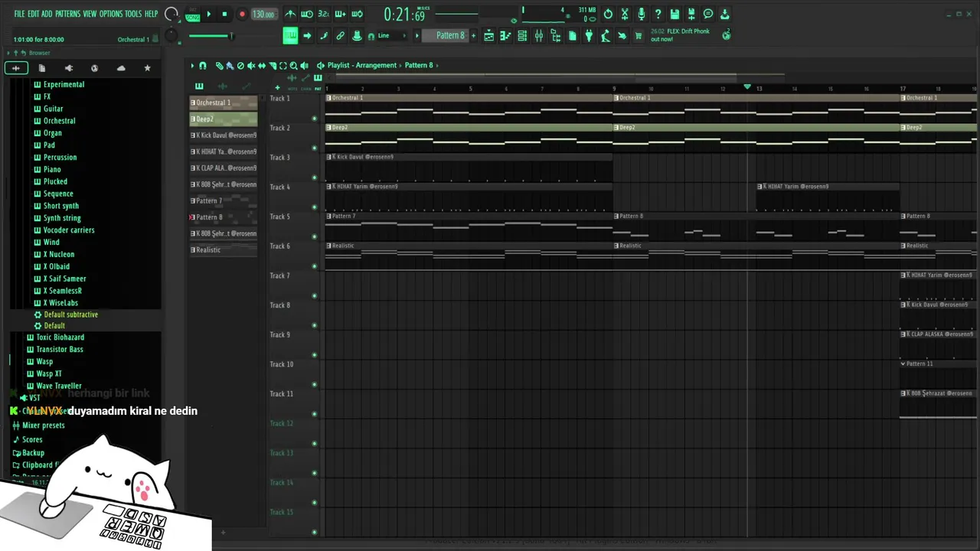Viewport: 980px width, 551px height.
Task: Open the FILE menu
Action: tap(19, 14)
